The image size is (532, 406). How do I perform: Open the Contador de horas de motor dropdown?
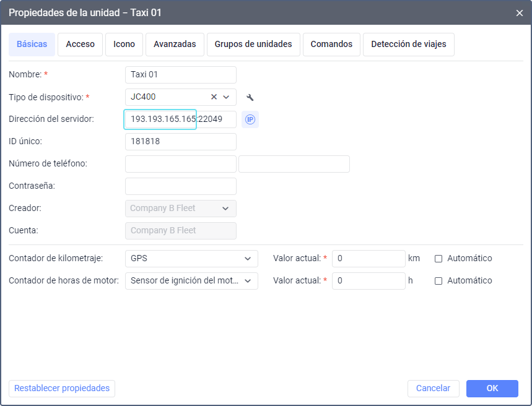coord(191,280)
